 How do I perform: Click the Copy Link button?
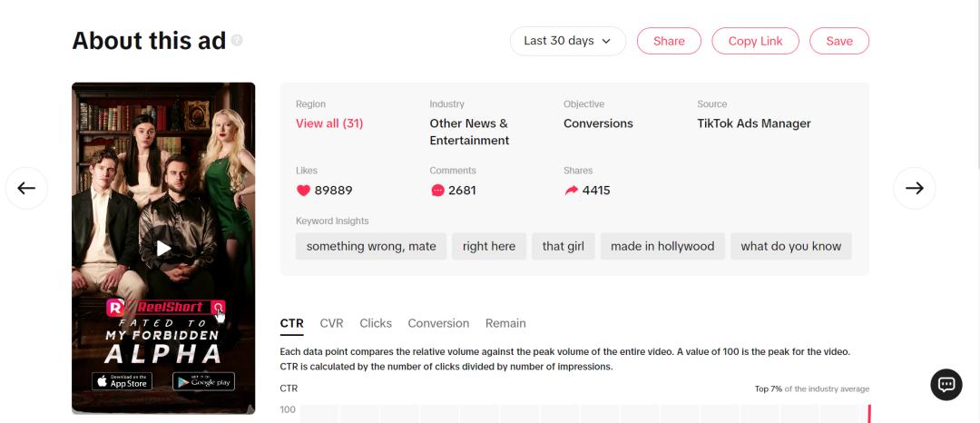click(x=755, y=41)
